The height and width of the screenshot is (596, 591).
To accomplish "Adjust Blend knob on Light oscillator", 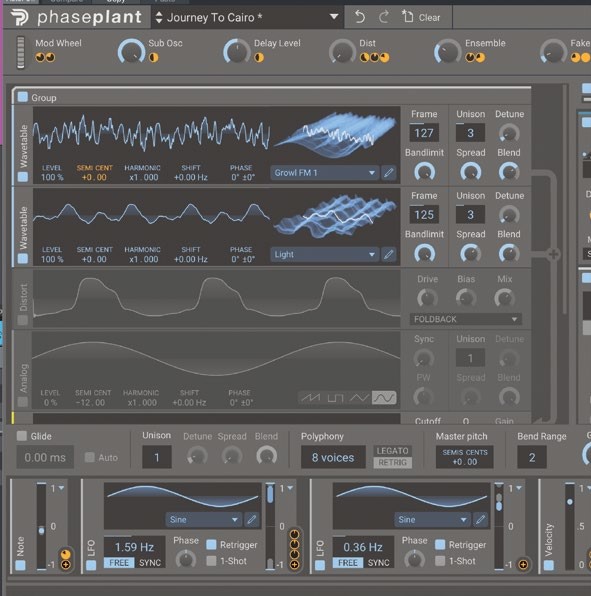I will click(x=509, y=254).
